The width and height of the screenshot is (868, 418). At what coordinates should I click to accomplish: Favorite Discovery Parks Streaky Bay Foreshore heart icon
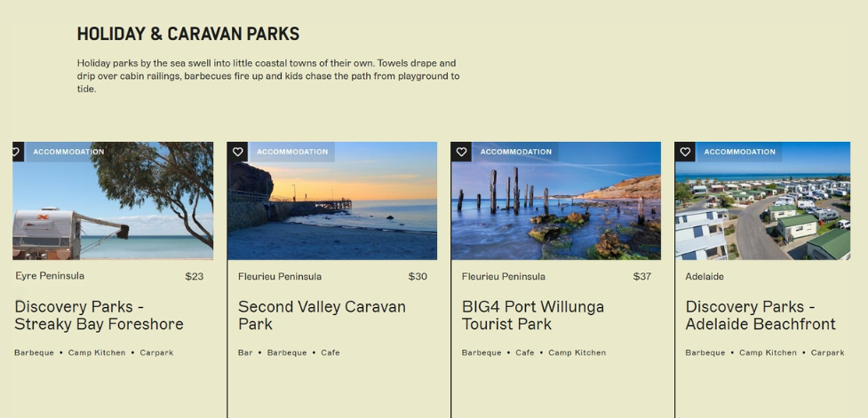point(17,152)
